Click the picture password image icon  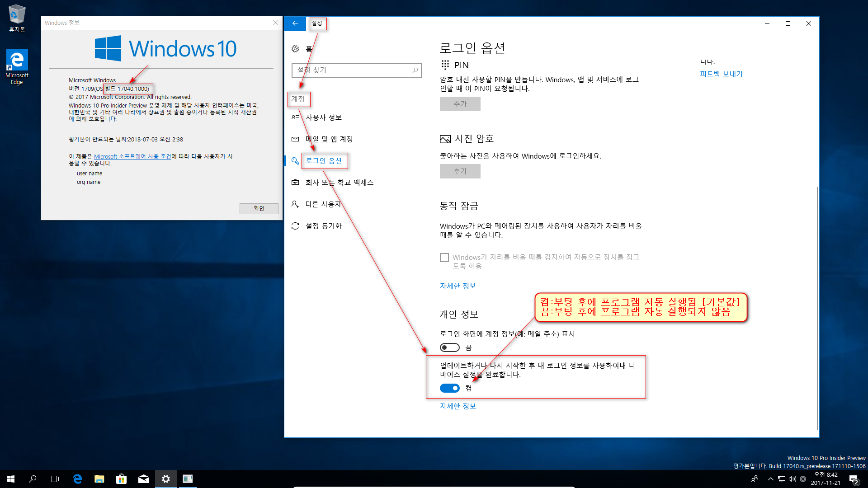pyautogui.click(x=445, y=139)
